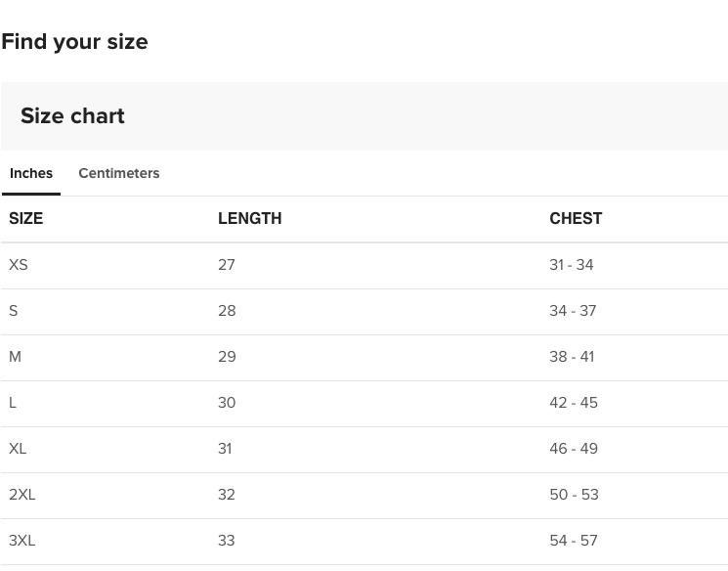Click the M chest value 38 - 41
The image size is (728, 571).
pos(572,357)
